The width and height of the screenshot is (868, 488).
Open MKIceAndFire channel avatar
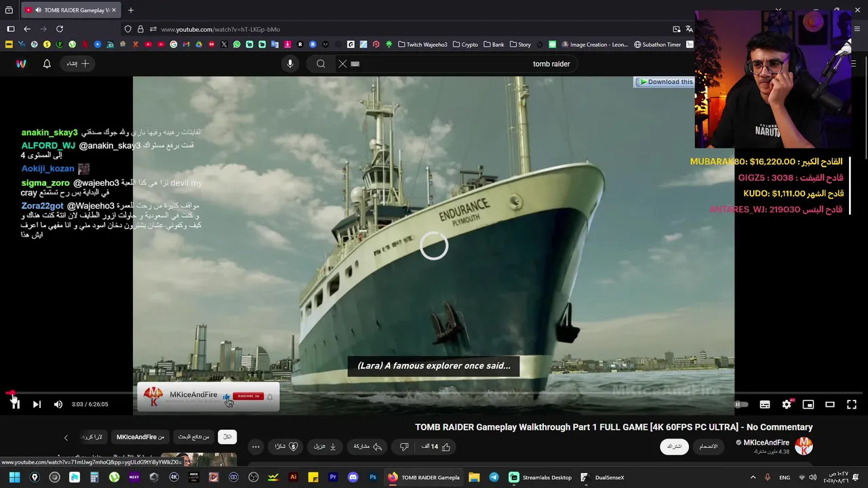point(804,446)
